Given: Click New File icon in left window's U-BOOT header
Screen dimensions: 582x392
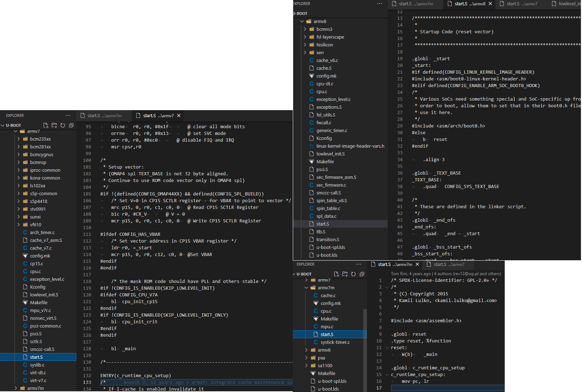Looking at the screenshot, I should tap(46, 125).
